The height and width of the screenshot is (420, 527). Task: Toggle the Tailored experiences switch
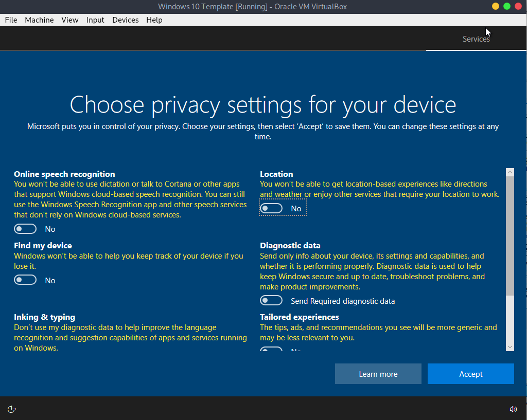point(271,349)
